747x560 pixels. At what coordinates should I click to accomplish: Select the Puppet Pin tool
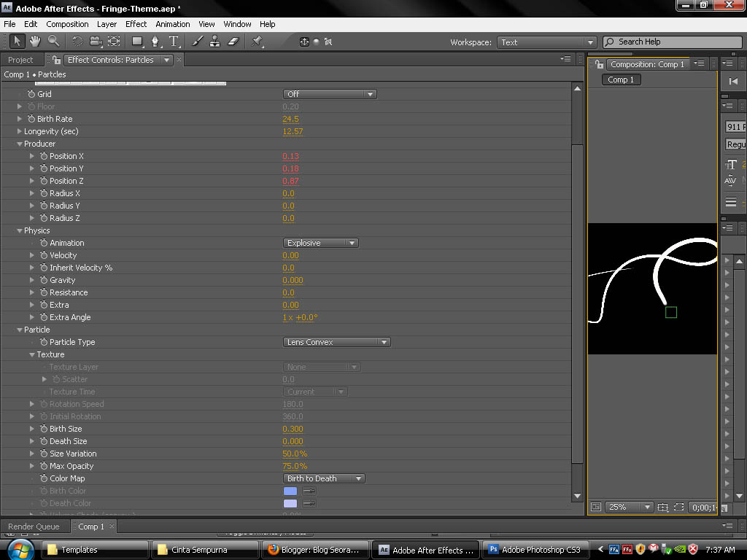pyautogui.click(x=257, y=42)
